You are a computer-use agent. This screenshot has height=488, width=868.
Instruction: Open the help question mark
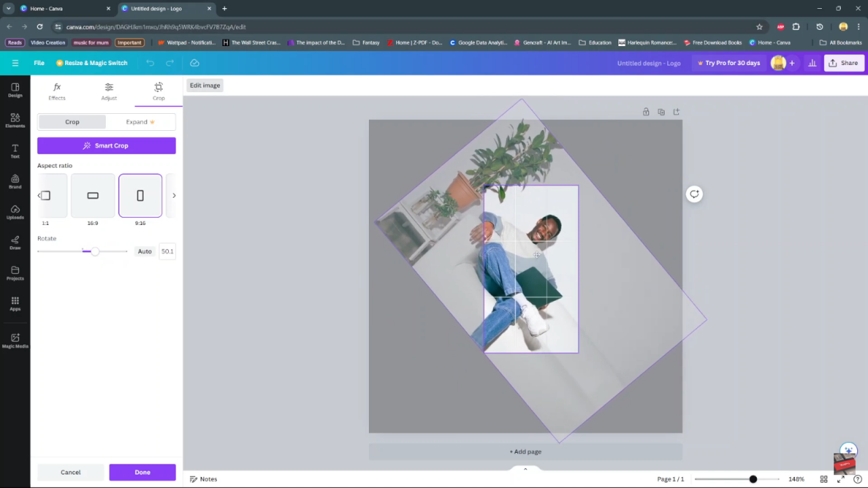click(858, 479)
